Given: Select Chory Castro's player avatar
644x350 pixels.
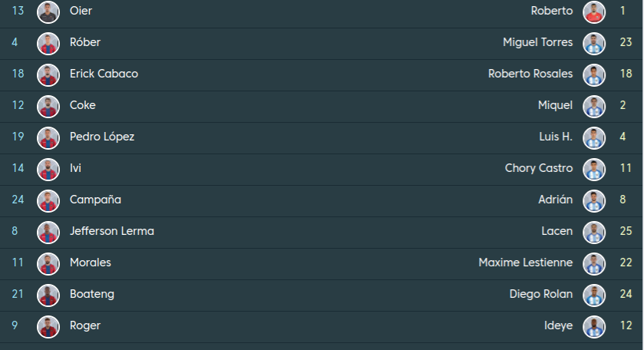Looking at the screenshot, I should pyautogui.click(x=594, y=169).
